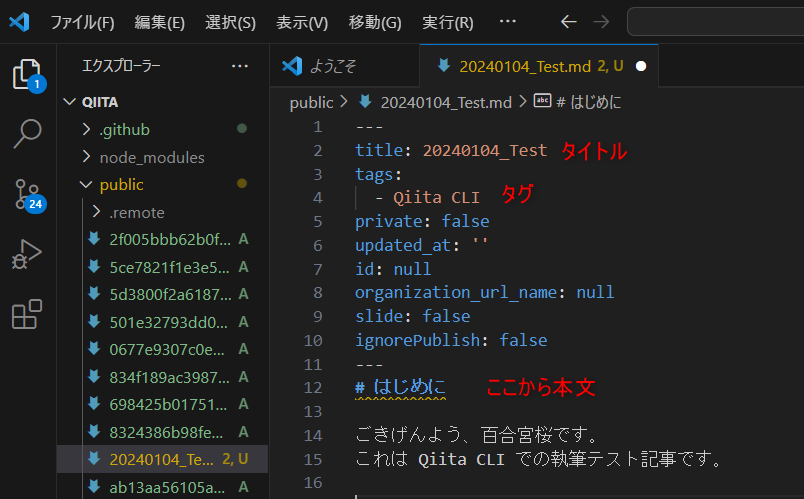
Task: Click the unsaved dot on 20240104_Test.md tab
Action: 641,66
